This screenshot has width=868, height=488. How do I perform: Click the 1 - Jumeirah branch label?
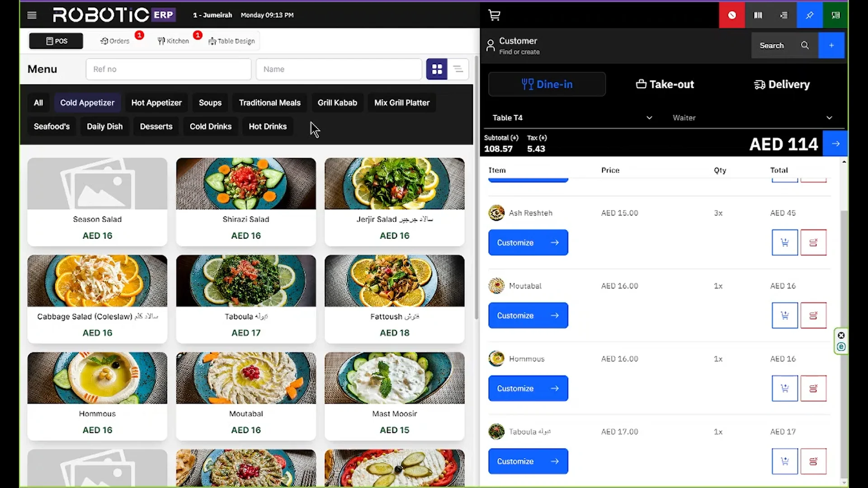pyautogui.click(x=212, y=15)
